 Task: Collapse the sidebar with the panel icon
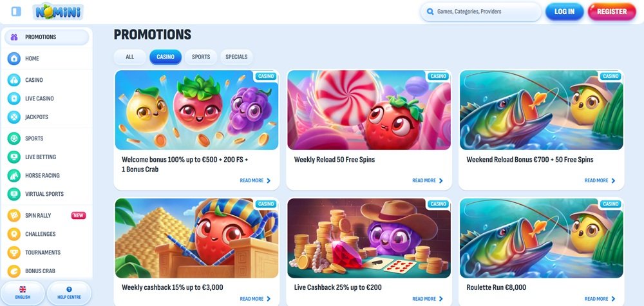point(17,12)
